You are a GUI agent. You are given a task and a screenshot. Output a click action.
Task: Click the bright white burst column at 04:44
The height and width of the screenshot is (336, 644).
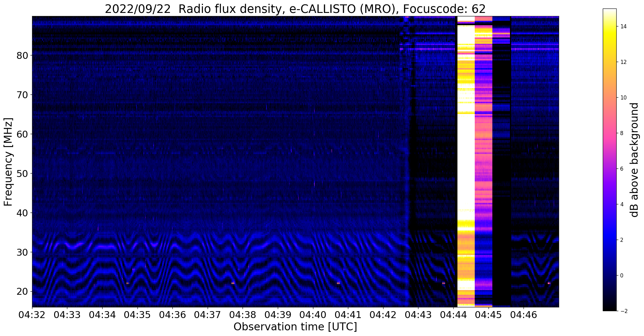tap(466, 162)
